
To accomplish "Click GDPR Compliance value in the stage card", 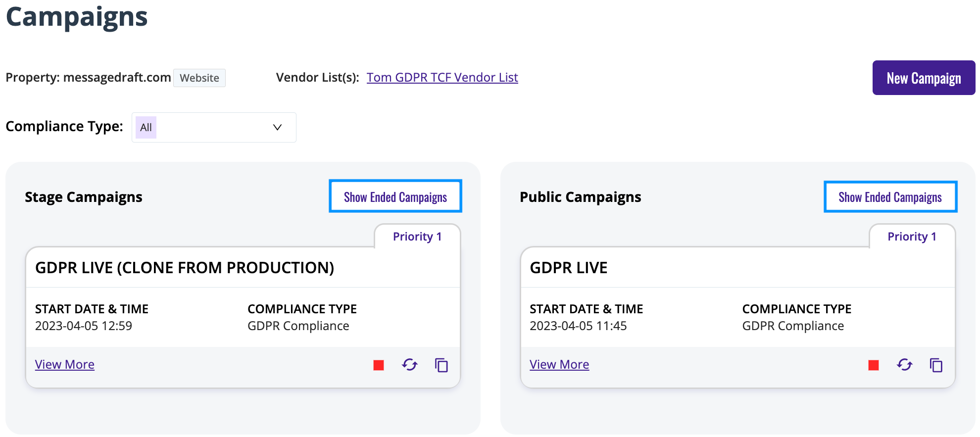I will coord(298,326).
